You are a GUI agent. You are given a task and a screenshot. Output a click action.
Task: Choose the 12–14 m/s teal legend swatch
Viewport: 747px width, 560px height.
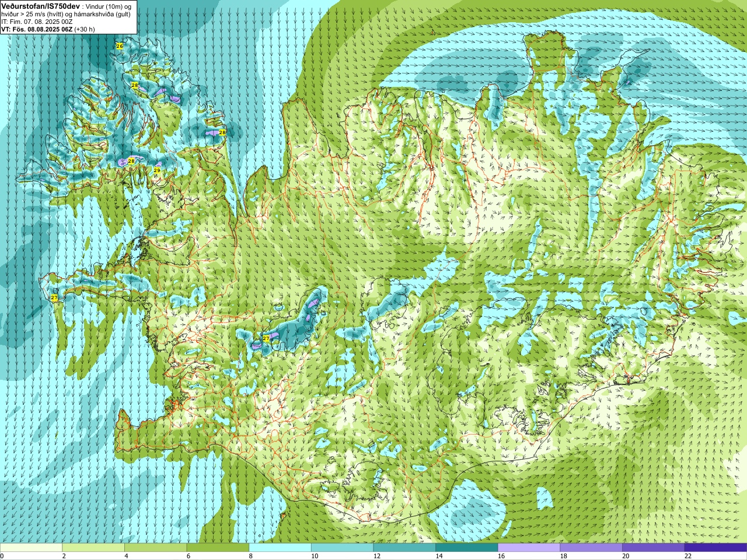pyautogui.click(x=404, y=548)
